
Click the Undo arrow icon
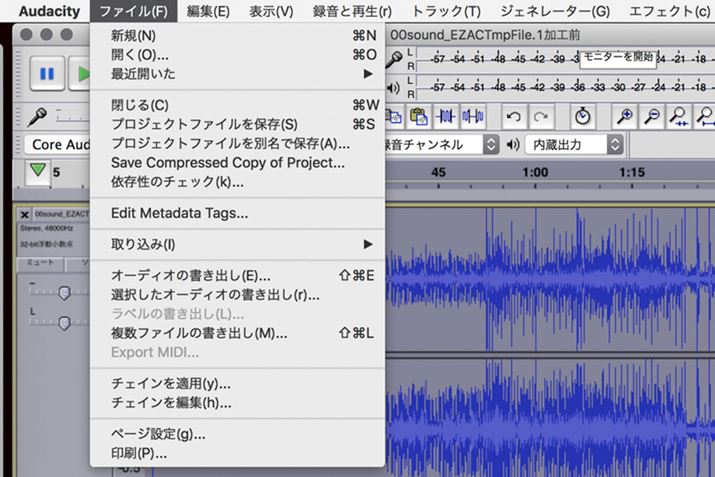[514, 116]
